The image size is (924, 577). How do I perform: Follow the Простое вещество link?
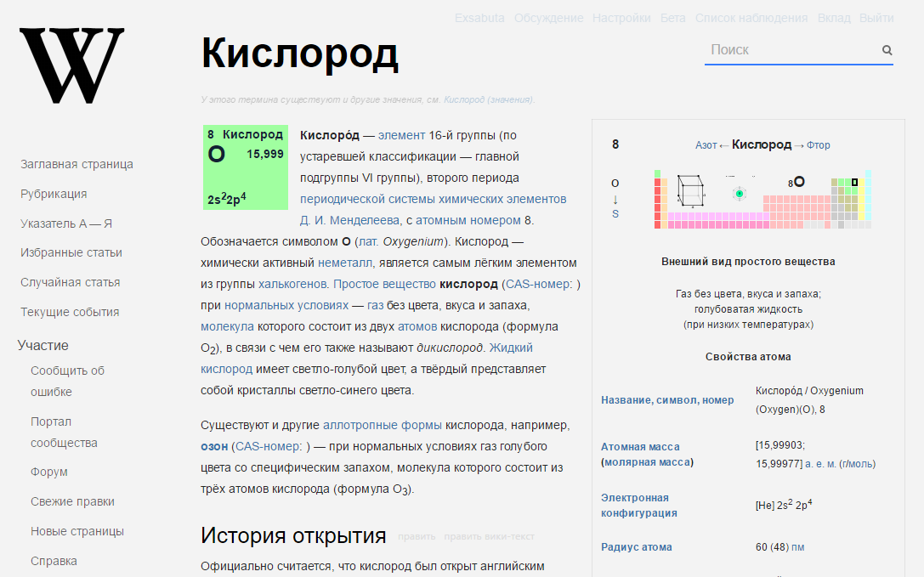click(x=384, y=284)
